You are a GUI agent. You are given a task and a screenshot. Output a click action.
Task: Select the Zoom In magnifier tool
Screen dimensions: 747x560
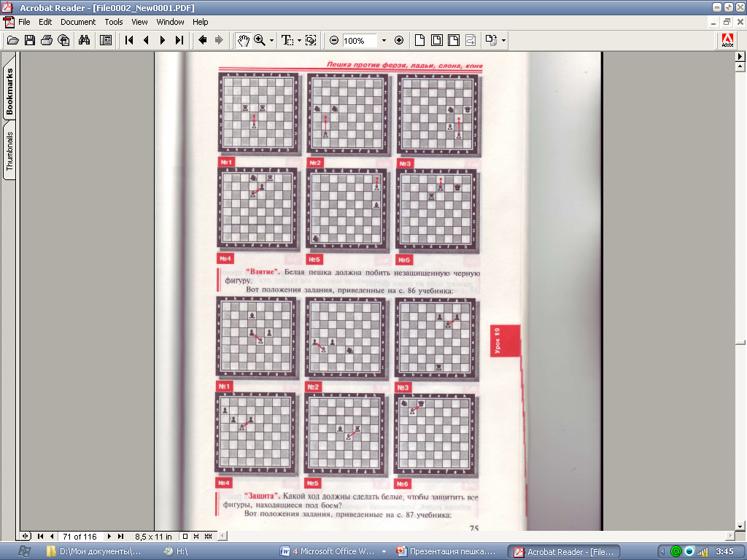point(260,41)
